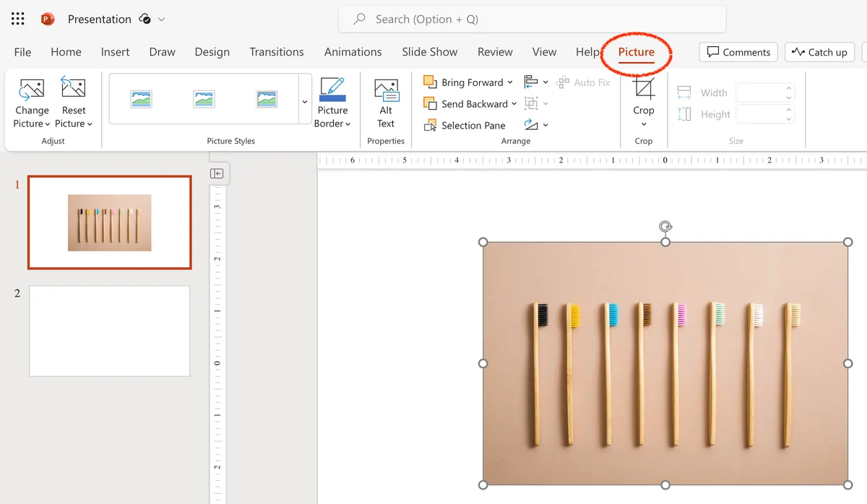Screen dimensions: 867x504
Task: Click the Alt Text button
Action: tap(386, 103)
